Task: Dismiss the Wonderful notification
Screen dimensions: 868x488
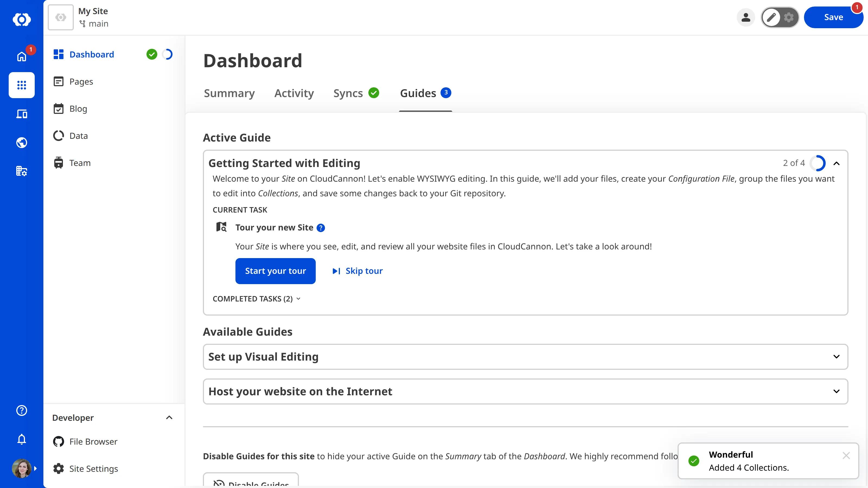Action: click(846, 455)
